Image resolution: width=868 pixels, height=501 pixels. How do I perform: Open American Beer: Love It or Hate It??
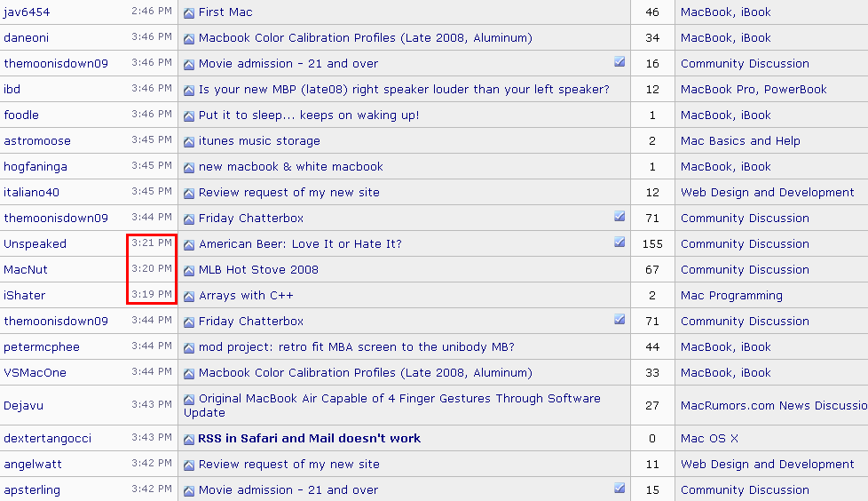[x=300, y=244]
